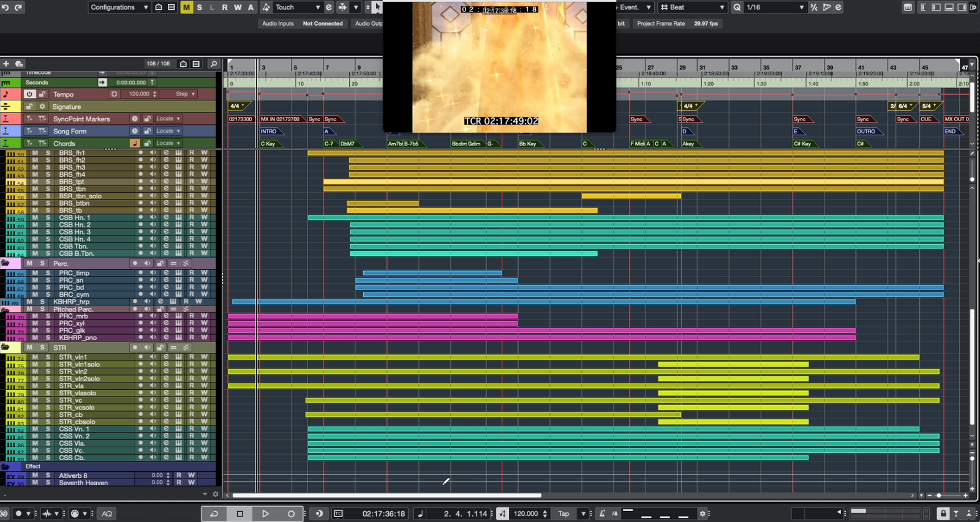Click the Object Selection arrow tool
980x522 pixels.
pyautogui.click(x=377, y=7)
